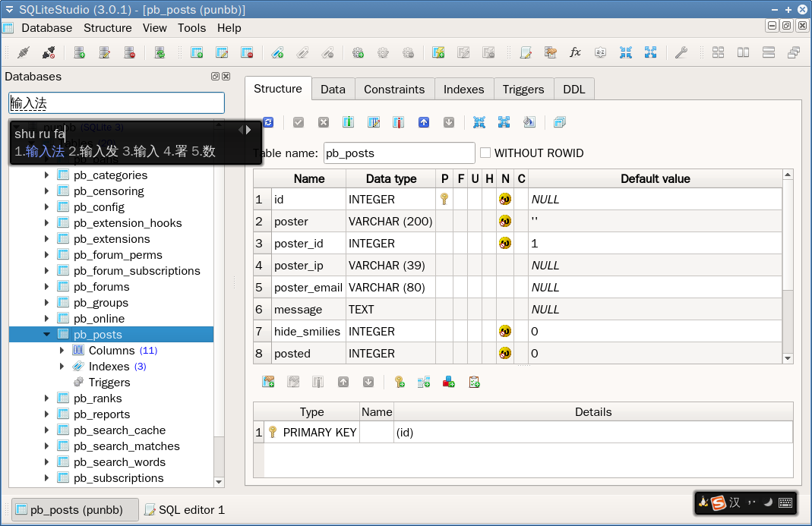
Task: Open the Structure menu
Action: 107,28
